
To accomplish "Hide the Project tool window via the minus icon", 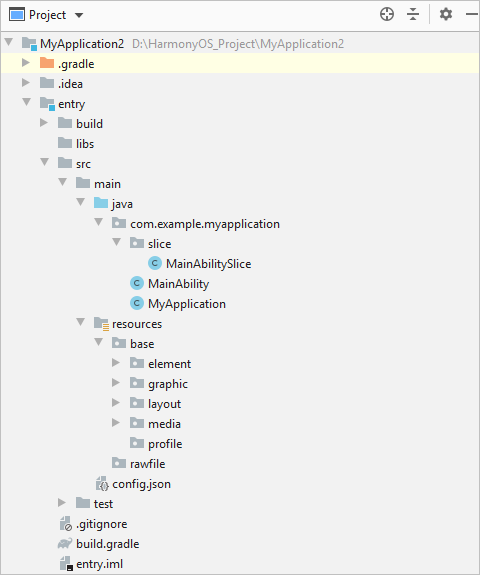I will (472, 15).
